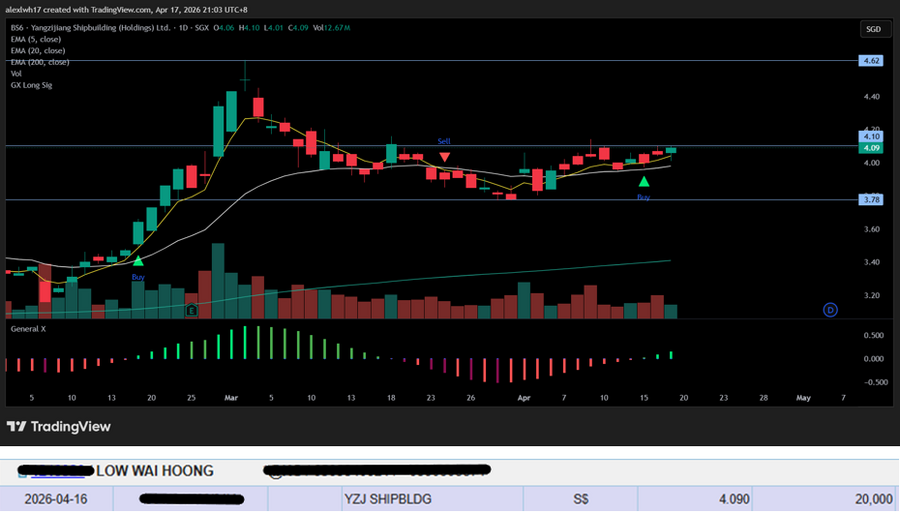Click the General X pane title

pos(29,328)
